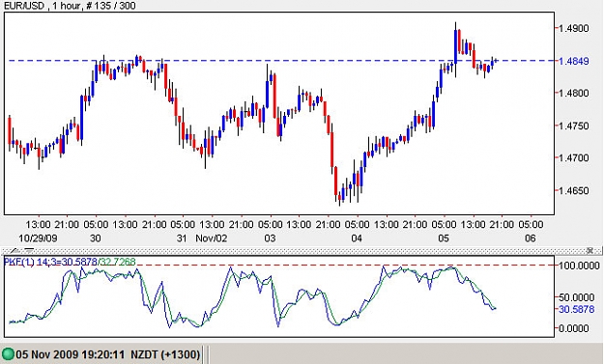Click the 05 Nov 2009 19:20:11 clock
The width and height of the screenshot is (604, 364).
(x=71, y=354)
